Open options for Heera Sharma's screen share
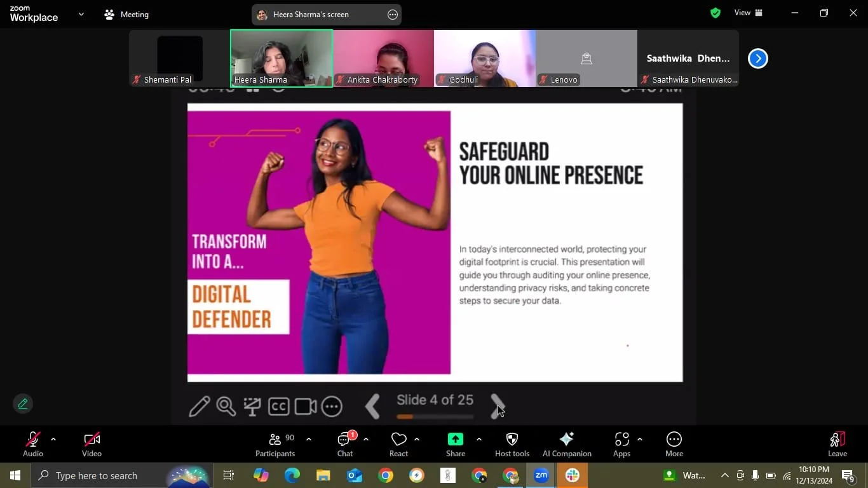The image size is (868, 488). click(393, 15)
